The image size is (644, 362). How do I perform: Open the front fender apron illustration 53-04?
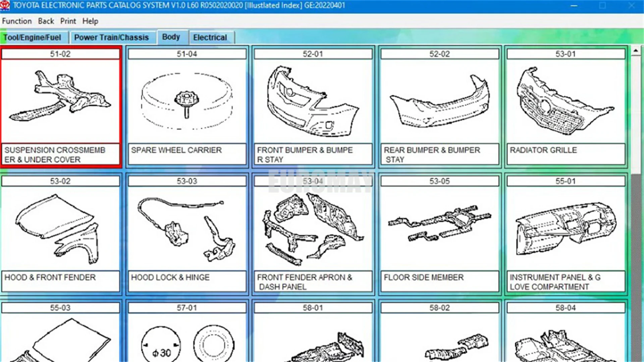(x=313, y=228)
